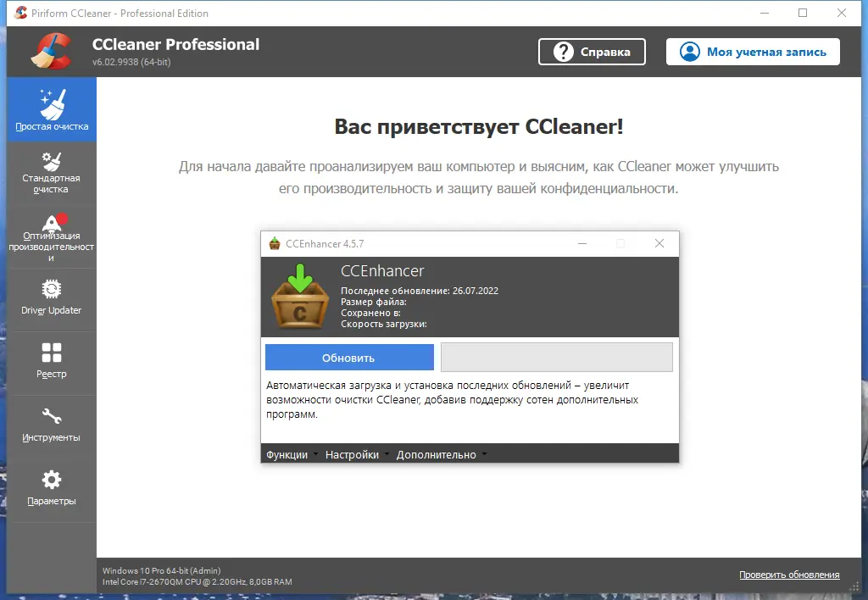Screen dimensions: 868x600
Task: Click the CCEnhancer window title bar
Action: click(424, 243)
